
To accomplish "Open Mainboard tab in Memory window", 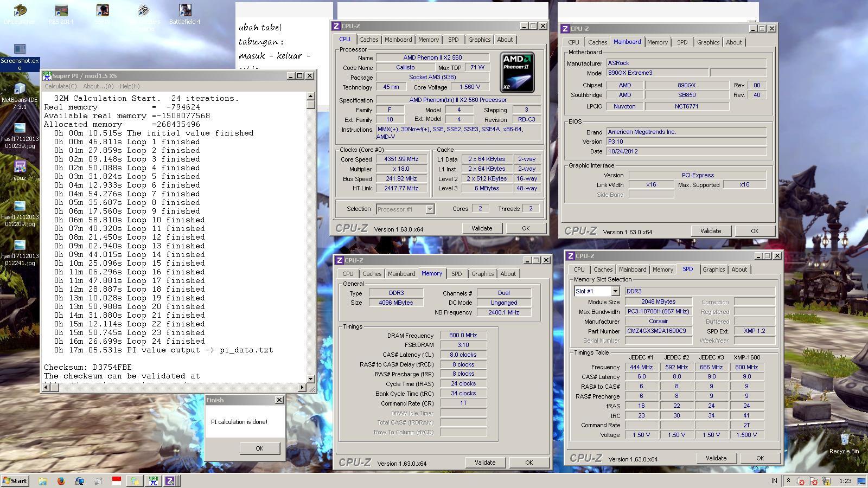I will click(401, 274).
